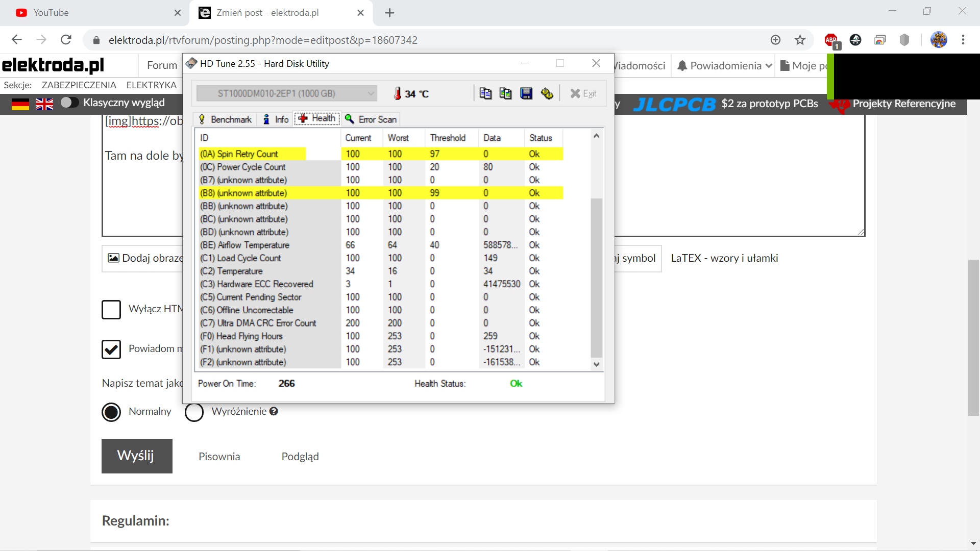Select the Normalny radio button

[x=111, y=412]
